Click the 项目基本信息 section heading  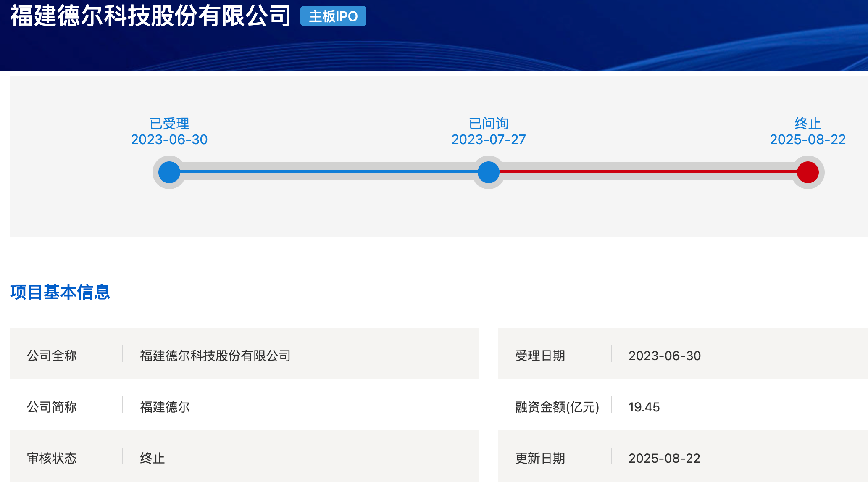tap(60, 292)
